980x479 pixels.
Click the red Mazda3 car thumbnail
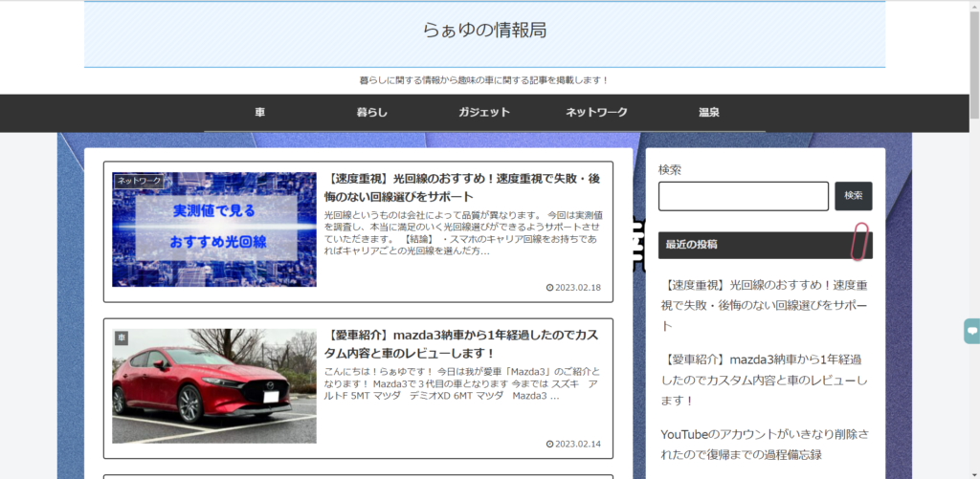tap(214, 386)
